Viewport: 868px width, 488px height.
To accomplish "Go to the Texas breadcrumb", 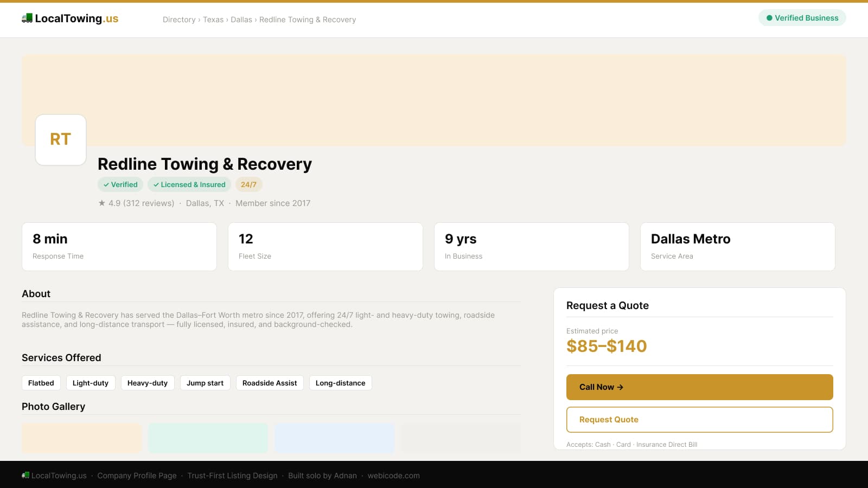I will point(213,20).
